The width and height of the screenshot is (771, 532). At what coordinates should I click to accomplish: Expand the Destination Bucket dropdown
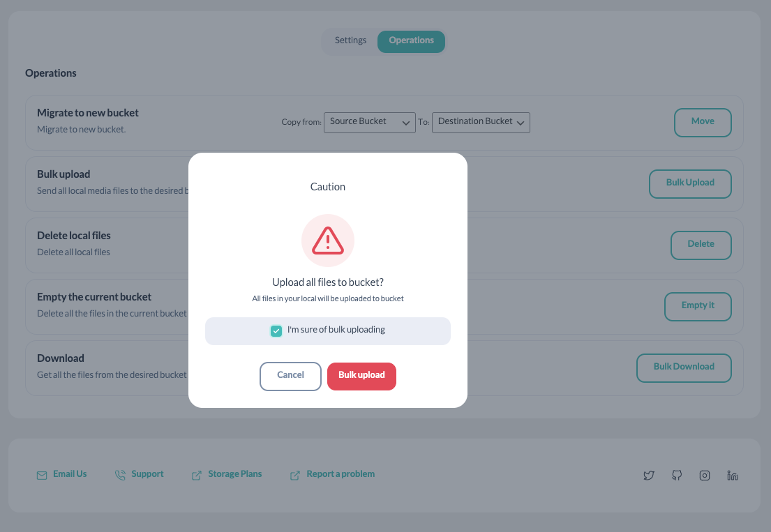coord(481,122)
